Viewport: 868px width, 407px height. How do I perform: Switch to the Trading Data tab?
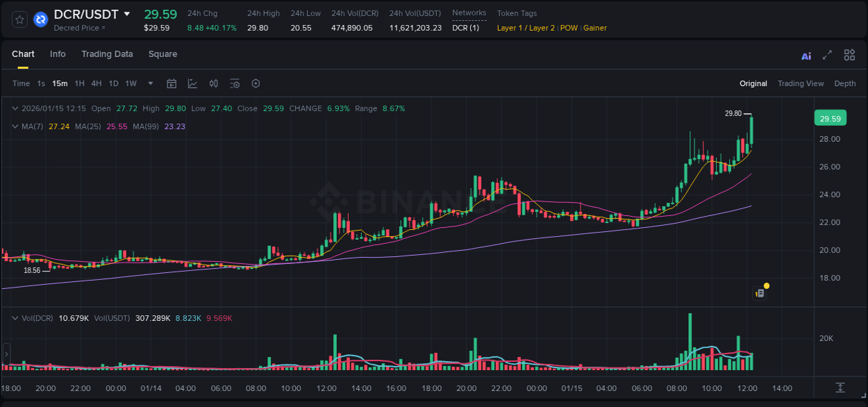[x=107, y=54]
